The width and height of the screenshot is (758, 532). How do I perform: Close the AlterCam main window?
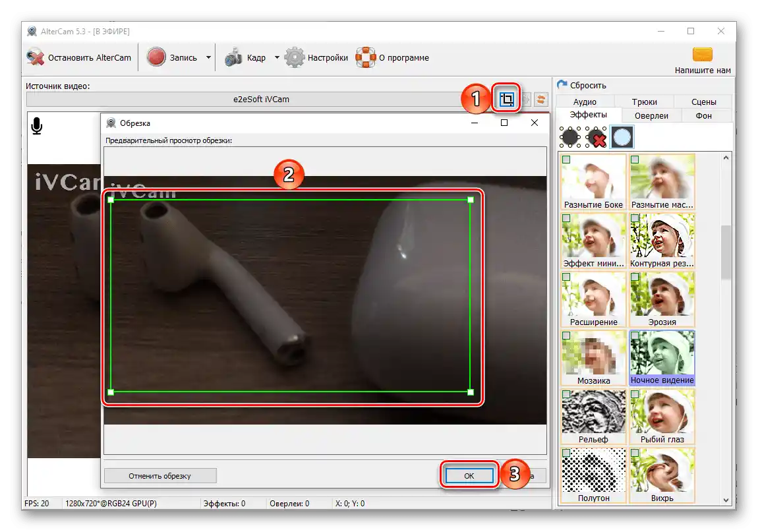(721, 31)
